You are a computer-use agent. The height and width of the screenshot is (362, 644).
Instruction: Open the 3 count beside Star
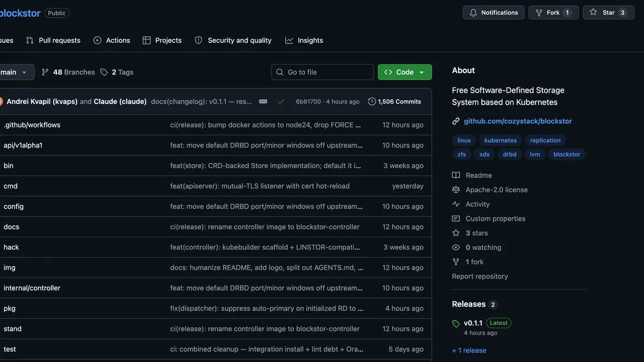(623, 12)
